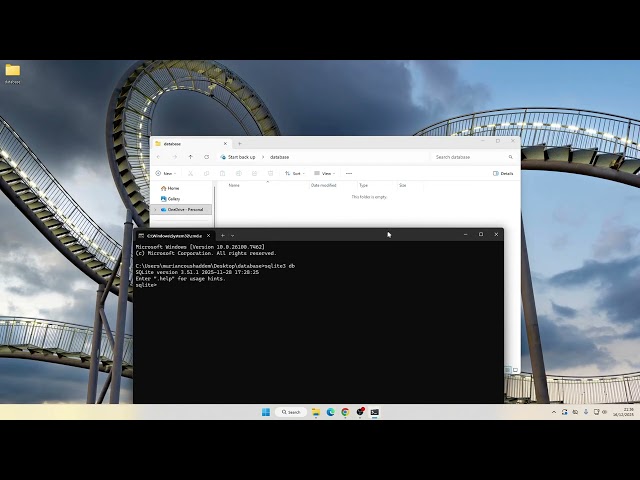Open the database folder on the desktop
The image size is (640, 480).
tap(13, 73)
